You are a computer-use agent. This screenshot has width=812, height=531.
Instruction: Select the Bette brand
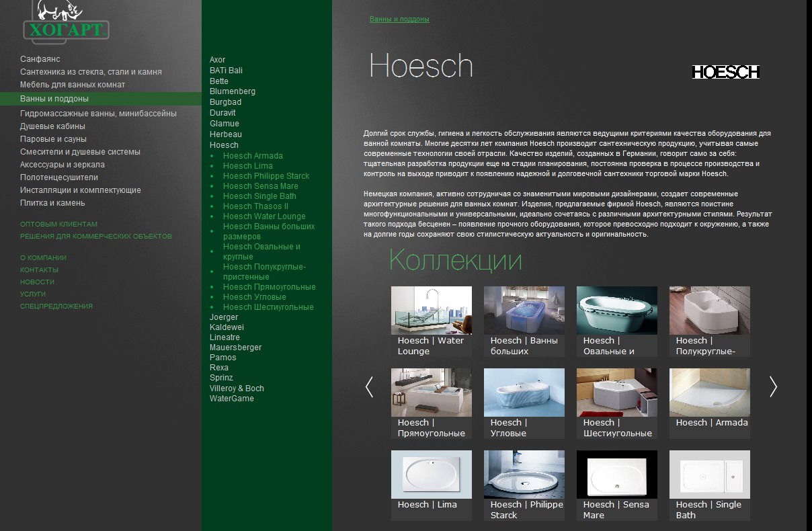pos(219,81)
